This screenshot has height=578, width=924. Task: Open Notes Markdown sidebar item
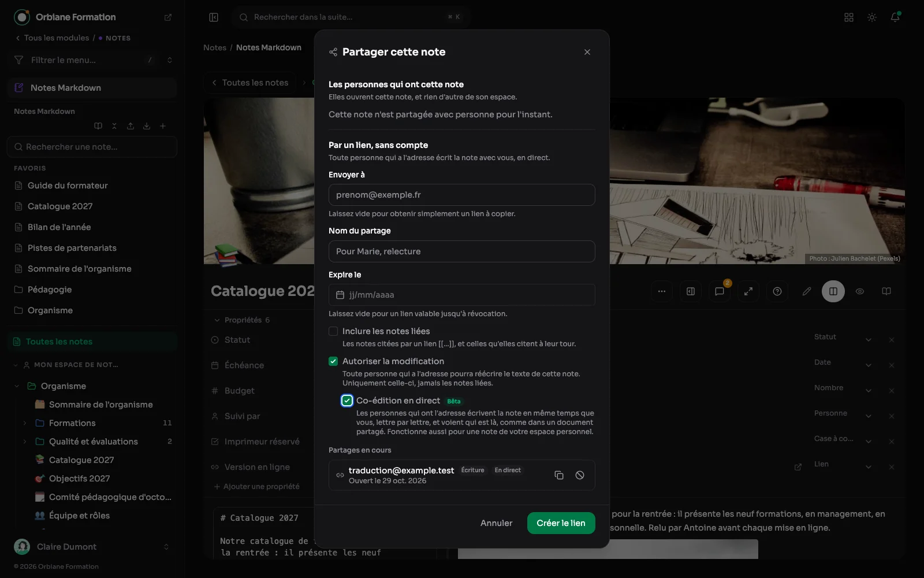click(x=92, y=88)
